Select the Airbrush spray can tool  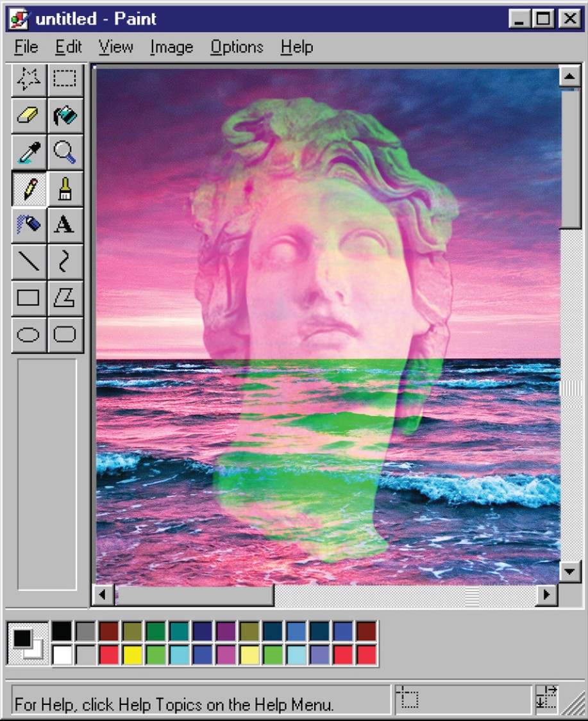[x=29, y=225]
